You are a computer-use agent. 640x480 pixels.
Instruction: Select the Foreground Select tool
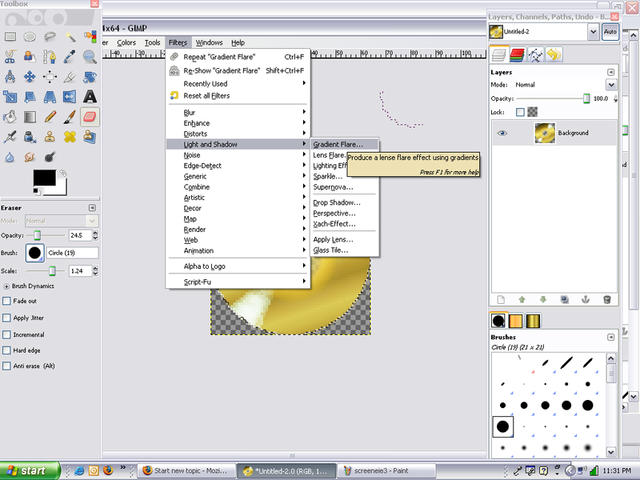29,57
